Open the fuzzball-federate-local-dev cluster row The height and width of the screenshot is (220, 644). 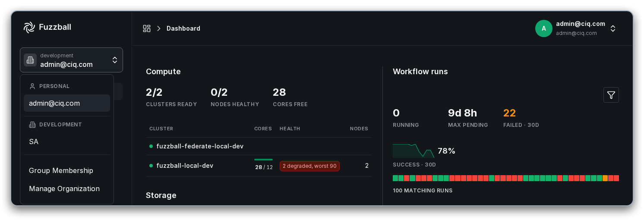pos(259,146)
